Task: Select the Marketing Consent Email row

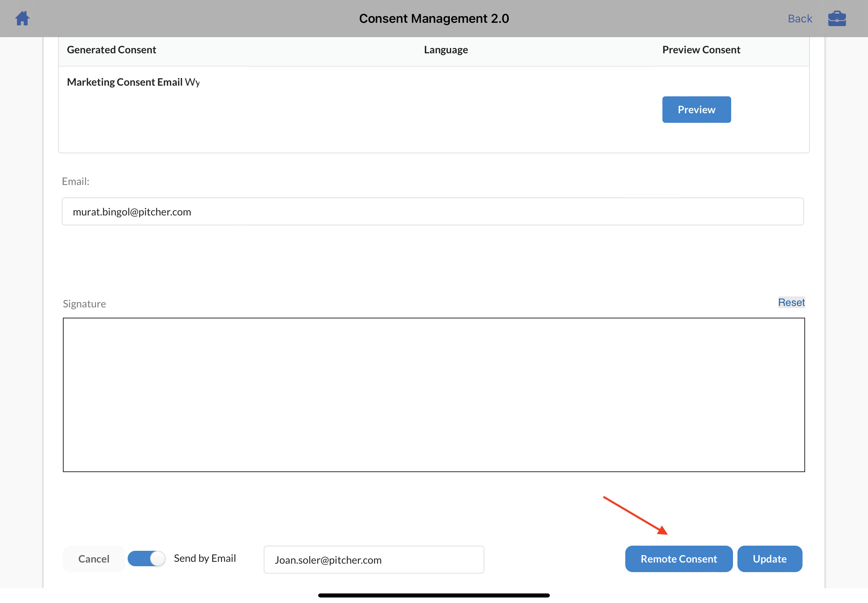Action: pos(133,82)
